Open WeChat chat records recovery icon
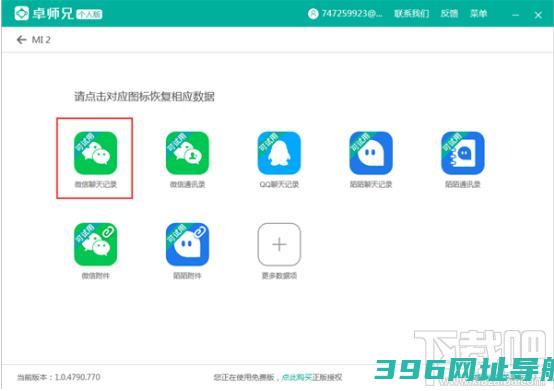554x391 pixels. (95, 153)
